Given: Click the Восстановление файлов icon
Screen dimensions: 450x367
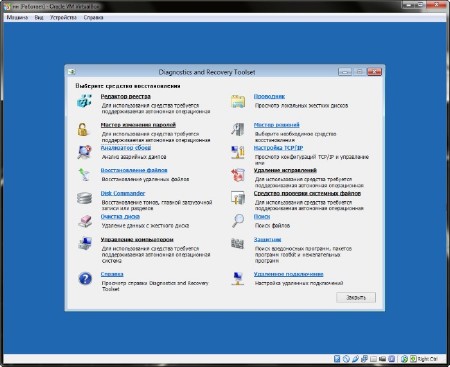Looking at the screenshot, I should pyautogui.click(x=84, y=174).
